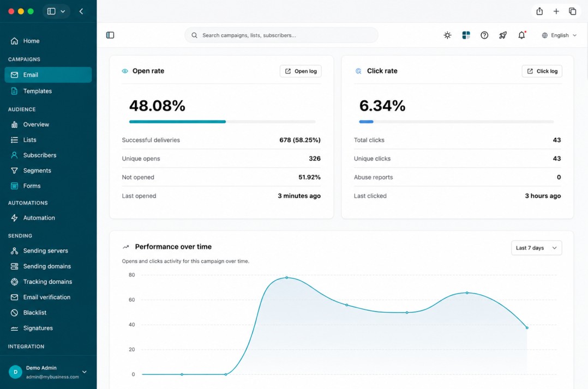Click the rocket icon in header
588x389 pixels.
[x=503, y=35]
